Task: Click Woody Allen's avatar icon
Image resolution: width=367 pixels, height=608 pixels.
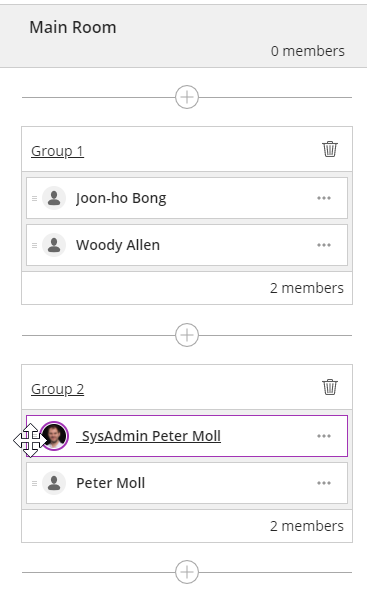Action: 54,245
